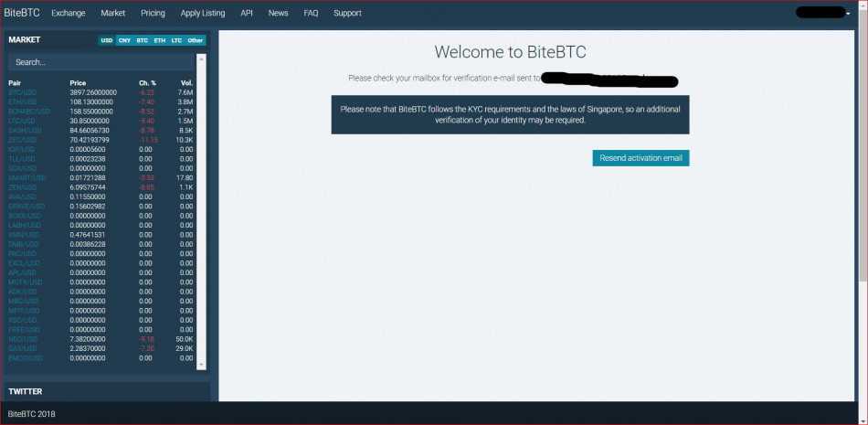Open the SMART/USD pair
Image resolution: width=868 pixels, height=425 pixels.
click(x=27, y=178)
